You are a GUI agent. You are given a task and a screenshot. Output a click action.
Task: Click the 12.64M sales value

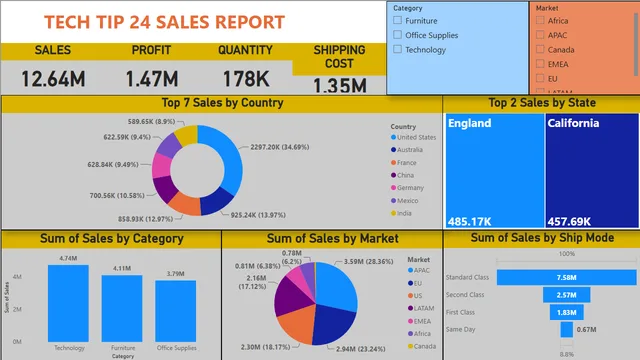point(53,79)
